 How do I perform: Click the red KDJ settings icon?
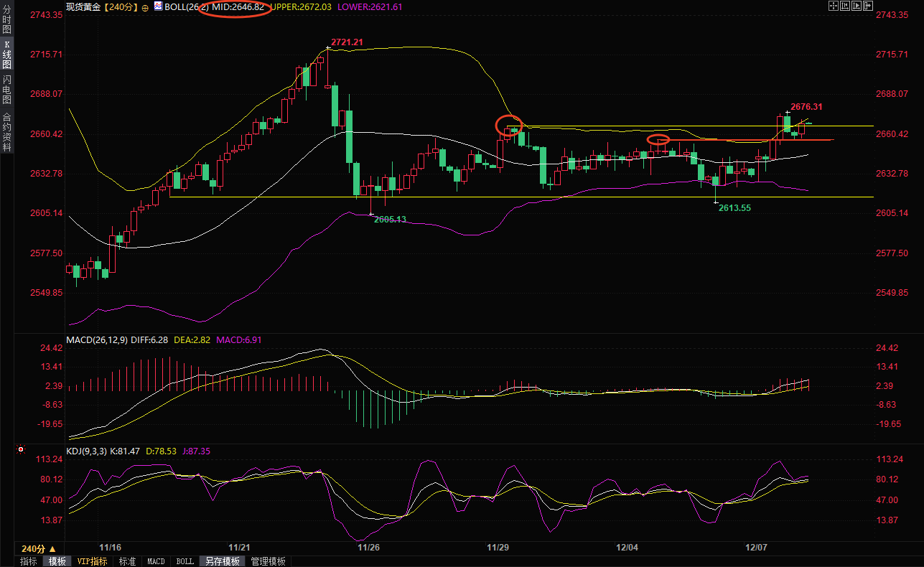[20, 451]
